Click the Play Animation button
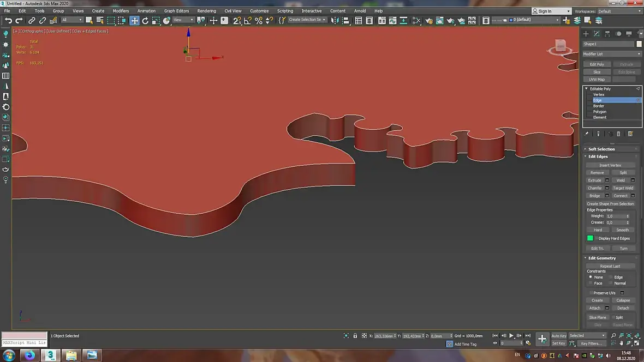The width and height of the screenshot is (644, 362). pyautogui.click(x=511, y=336)
